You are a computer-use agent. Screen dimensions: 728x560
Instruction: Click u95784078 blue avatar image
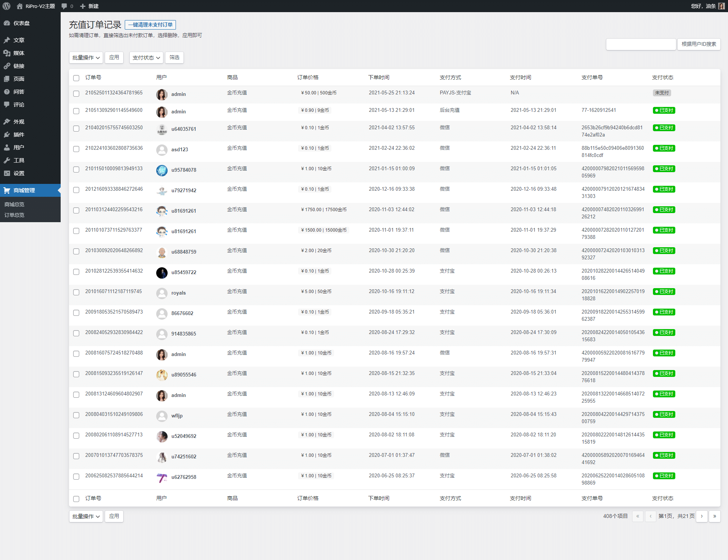point(162,170)
